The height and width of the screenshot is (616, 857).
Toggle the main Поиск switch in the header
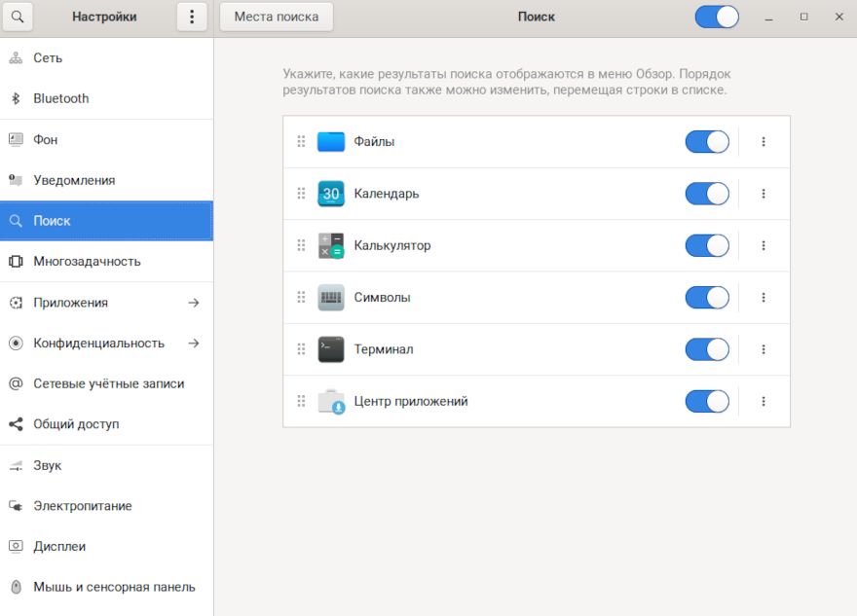pyautogui.click(x=716, y=17)
